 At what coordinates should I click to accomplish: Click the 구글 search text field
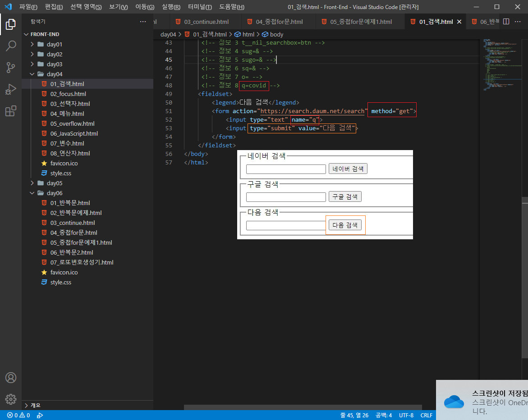click(x=286, y=197)
